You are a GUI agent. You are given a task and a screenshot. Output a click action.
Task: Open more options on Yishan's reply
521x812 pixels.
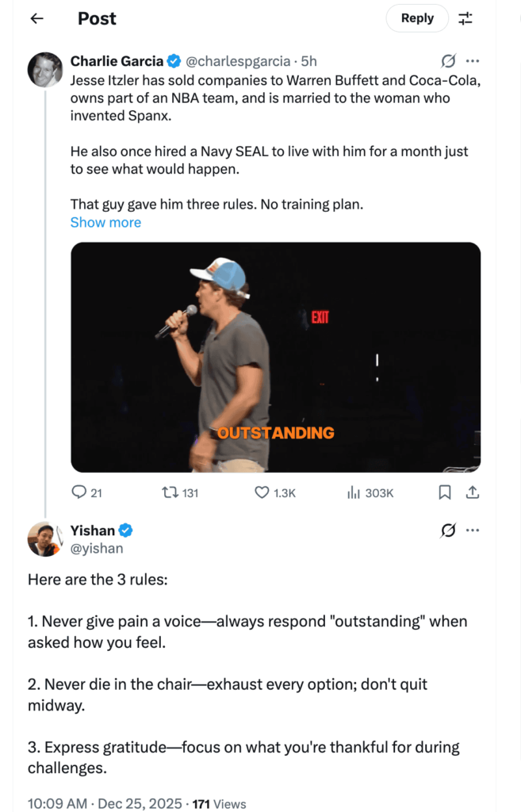click(473, 530)
